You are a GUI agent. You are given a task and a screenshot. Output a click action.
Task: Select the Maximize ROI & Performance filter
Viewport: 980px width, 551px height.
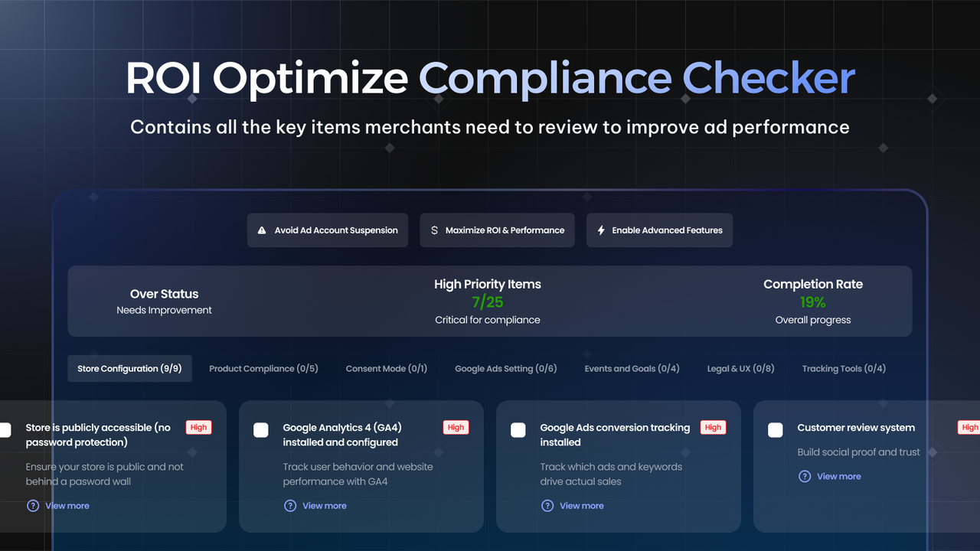pos(497,230)
